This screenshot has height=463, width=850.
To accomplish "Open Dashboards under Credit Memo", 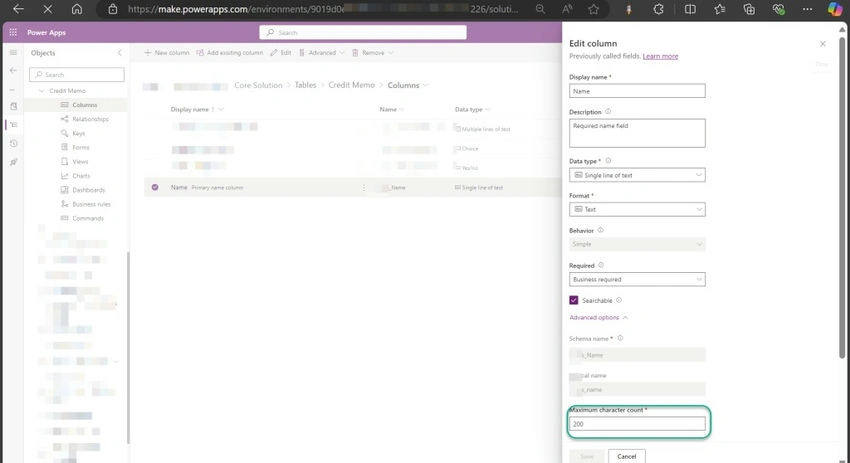I will pos(88,190).
